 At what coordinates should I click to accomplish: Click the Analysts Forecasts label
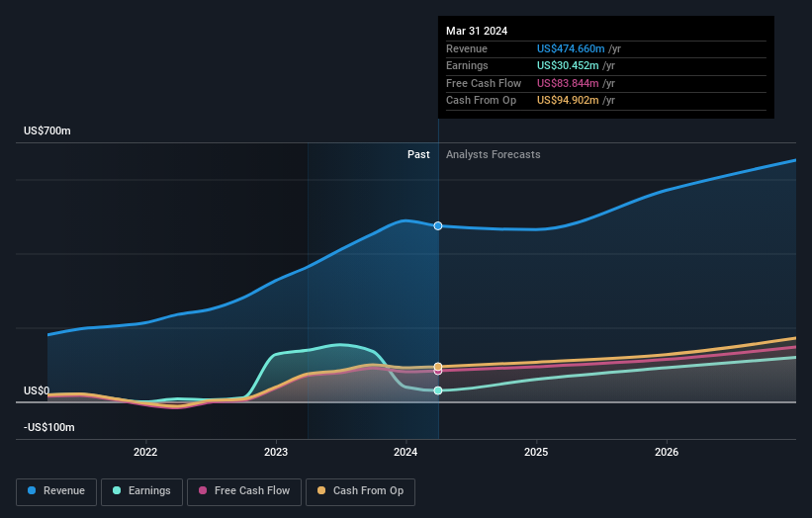click(x=493, y=155)
